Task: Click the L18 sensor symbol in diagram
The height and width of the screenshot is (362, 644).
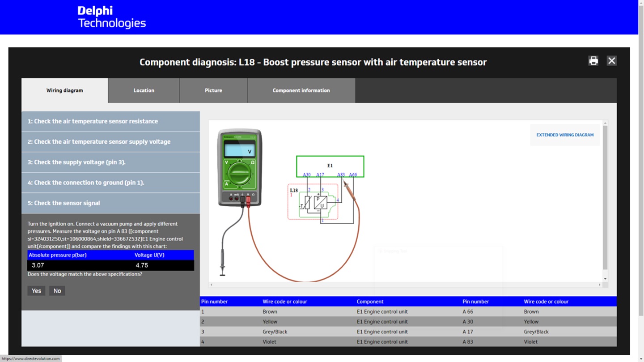Action: point(313,203)
